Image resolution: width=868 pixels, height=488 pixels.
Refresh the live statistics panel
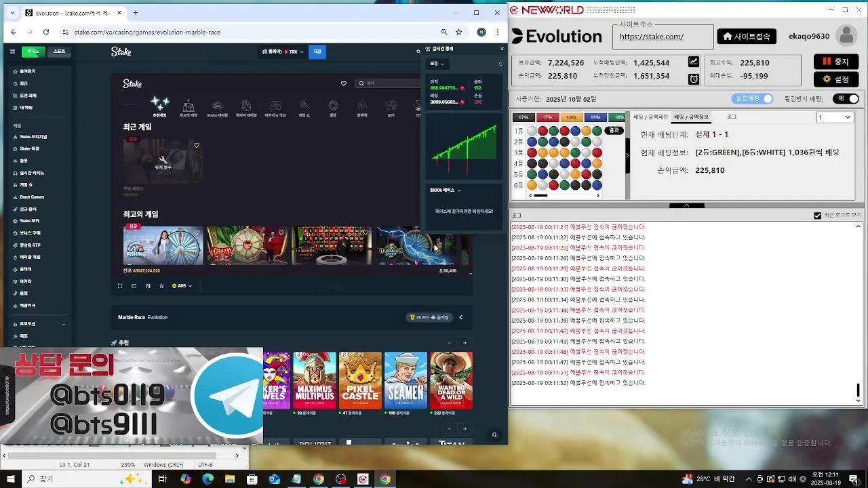(x=500, y=64)
